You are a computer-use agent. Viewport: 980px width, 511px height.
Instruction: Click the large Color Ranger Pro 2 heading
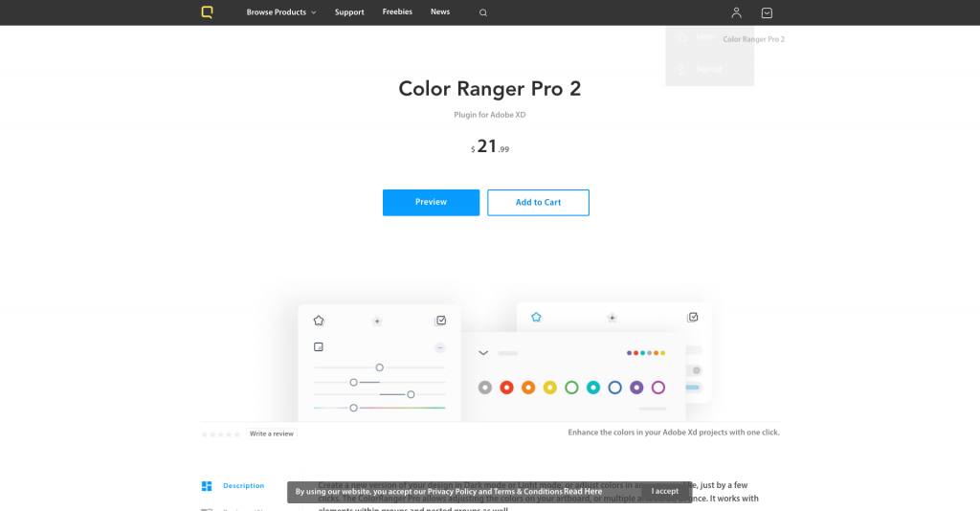point(490,89)
